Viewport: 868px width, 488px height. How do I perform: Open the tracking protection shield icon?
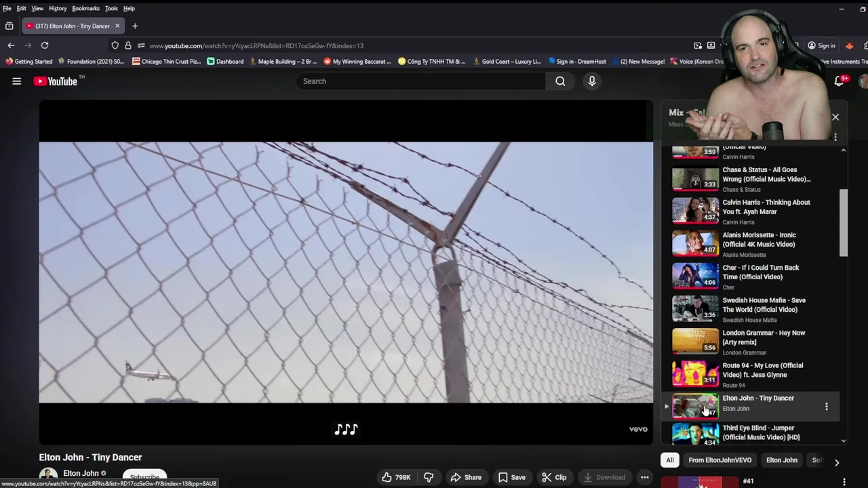coord(115,45)
